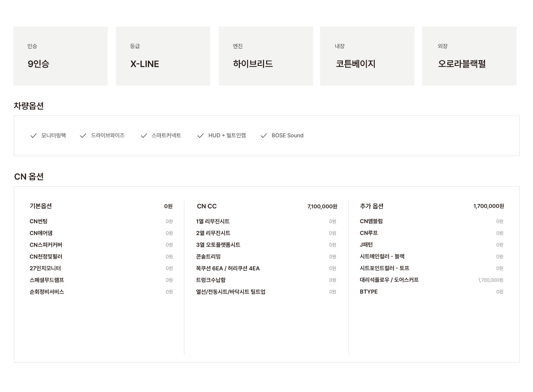Click the CN썬팅 option row

pos(101,221)
